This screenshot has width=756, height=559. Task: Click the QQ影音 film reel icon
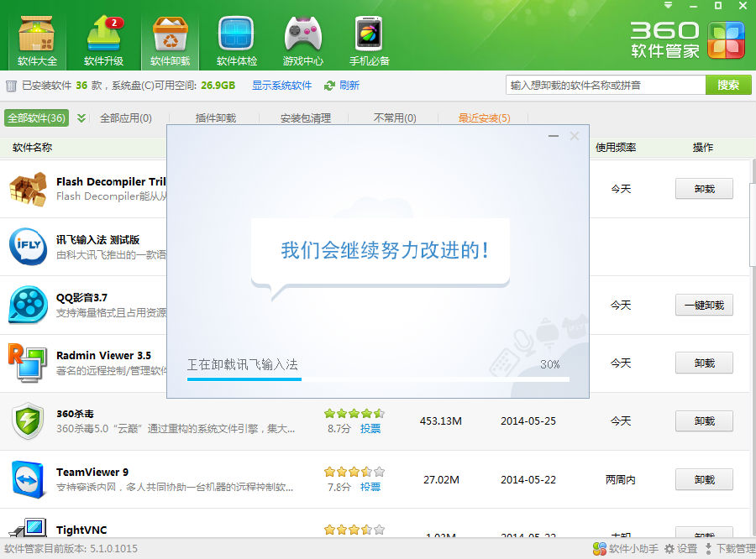pos(28,305)
